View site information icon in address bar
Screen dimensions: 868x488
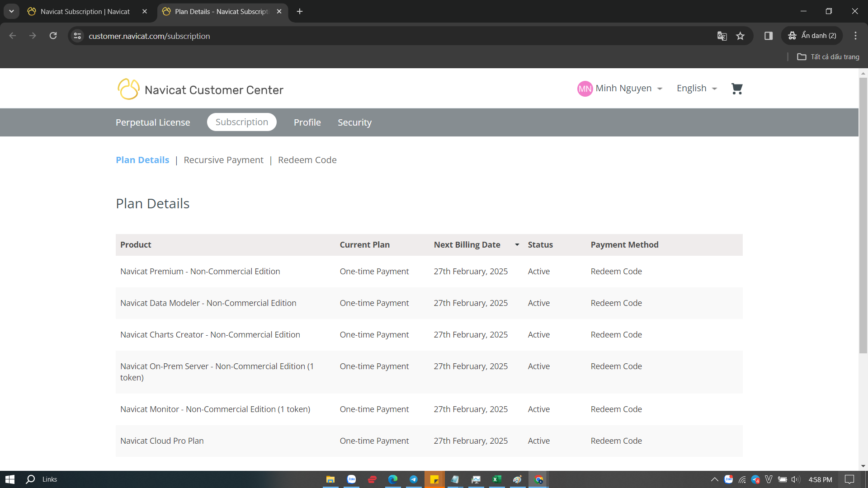(x=78, y=36)
